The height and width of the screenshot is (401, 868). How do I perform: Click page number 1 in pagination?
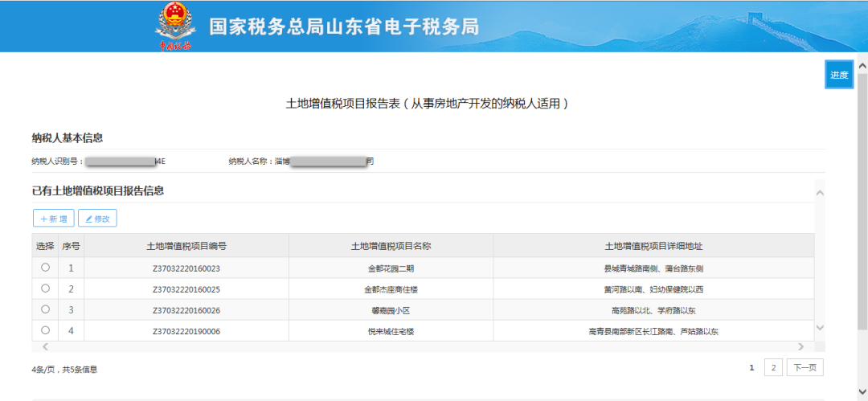pyautogui.click(x=752, y=367)
